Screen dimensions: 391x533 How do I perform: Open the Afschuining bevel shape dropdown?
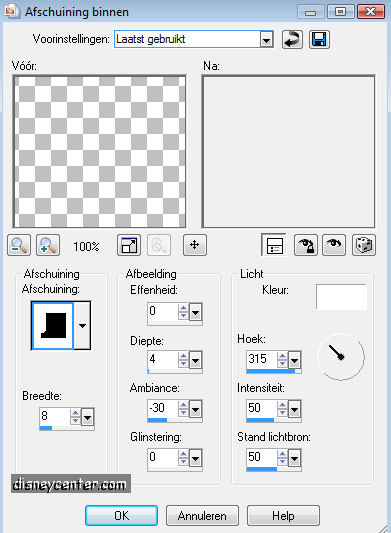tap(82, 326)
